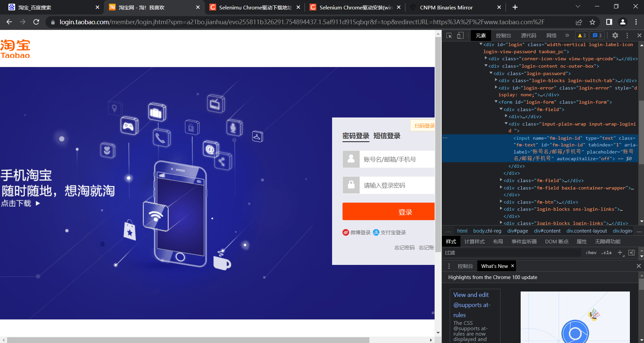This screenshot has height=343, width=644.
Task: Open DevTools customize three-dot menu
Action: coord(627,35)
